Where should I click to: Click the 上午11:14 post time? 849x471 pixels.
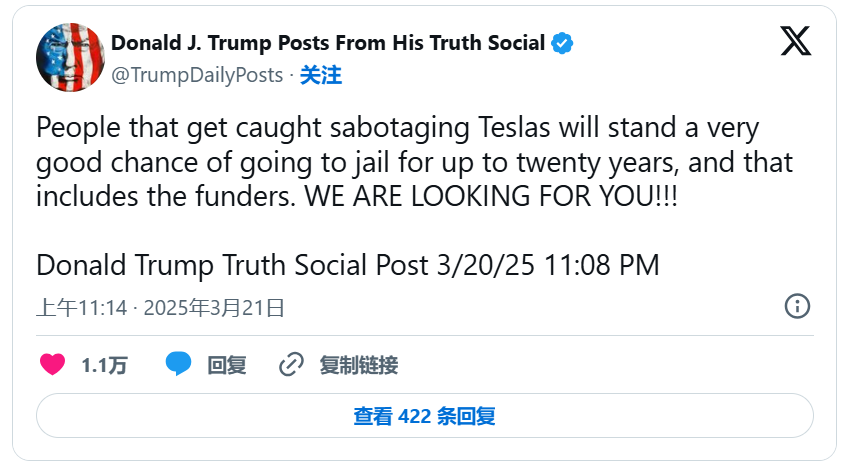pos(82,307)
